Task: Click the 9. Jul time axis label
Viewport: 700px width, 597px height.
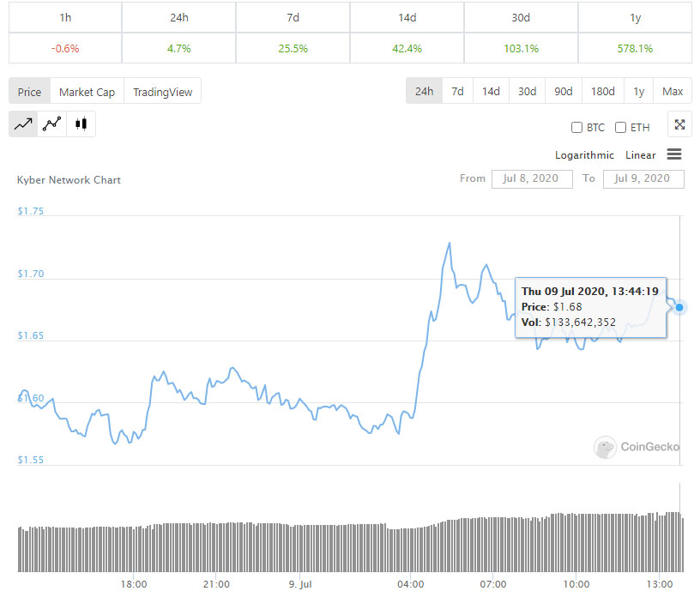Action: tap(300, 584)
